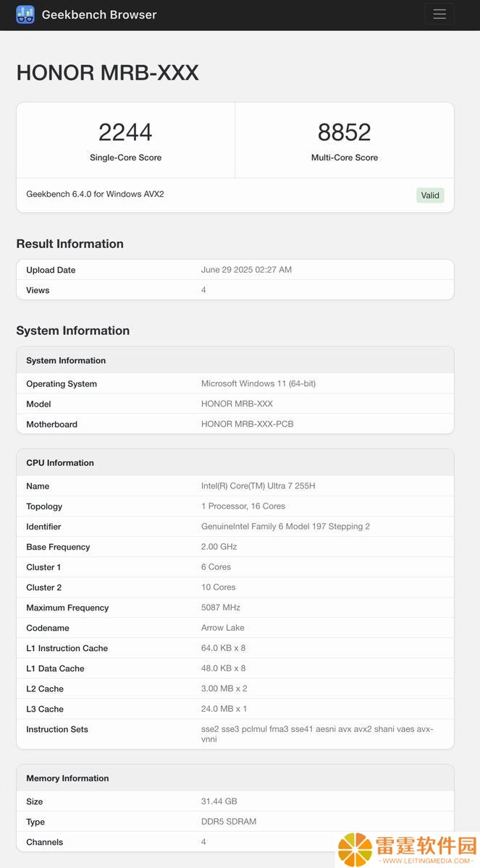This screenshot has height=868, width=480.
Task: Select the Geekbench 6.4.0 for Windows AVX2 text
Action: pos(95,194)
